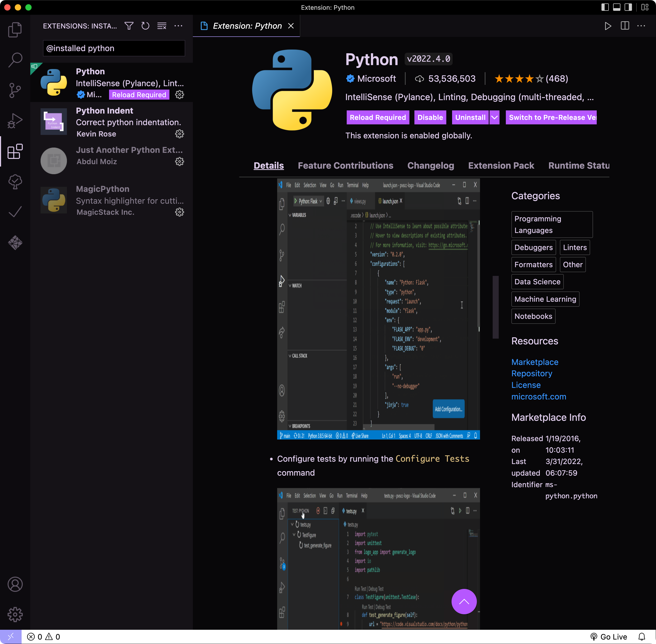Select the Programming Languages category
Viewport: 656px width, 644px height.
pos(552,225)
